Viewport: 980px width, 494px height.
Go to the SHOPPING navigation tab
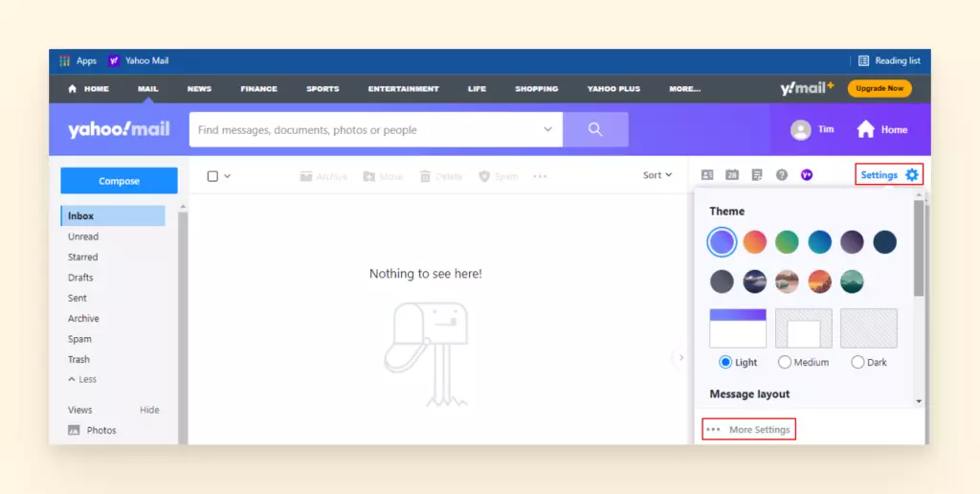536,89
